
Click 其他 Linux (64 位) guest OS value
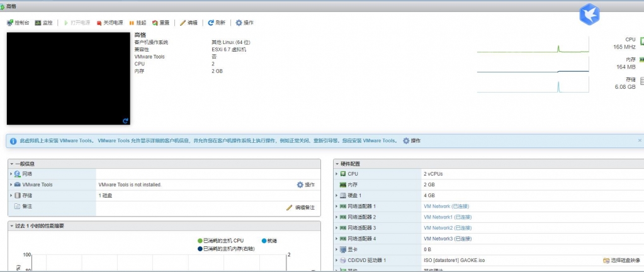click(x=231, y=42)
